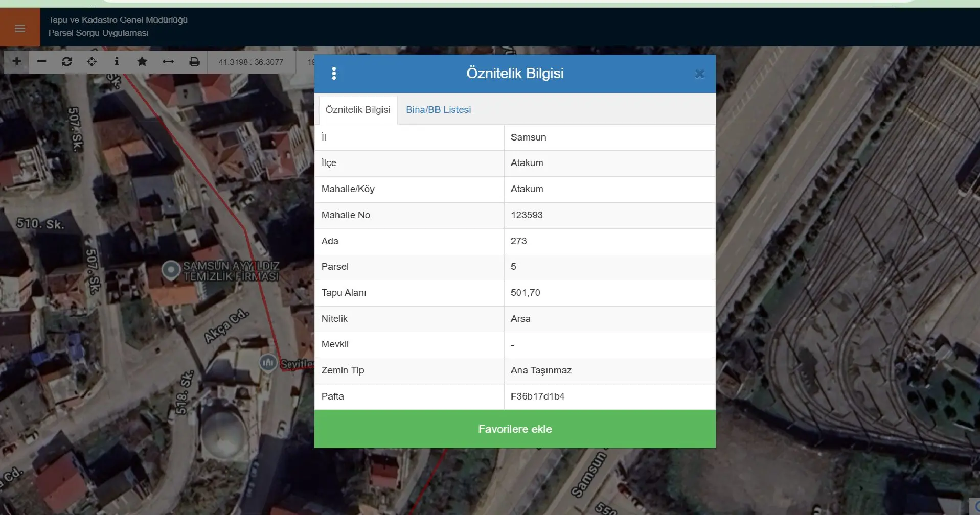Zoom out with the minus tool
Screen dimensions: 980x515
click(42, 61)
